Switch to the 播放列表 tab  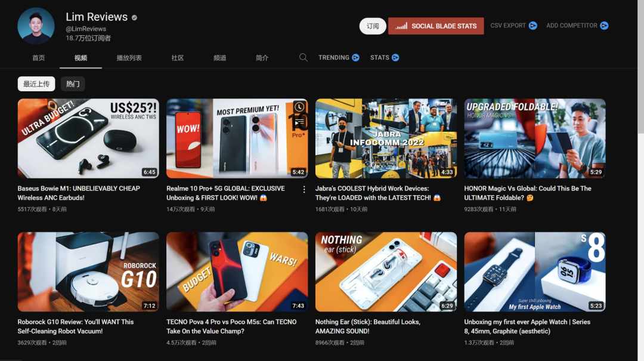pyautogui.click(x=129, y=58)
